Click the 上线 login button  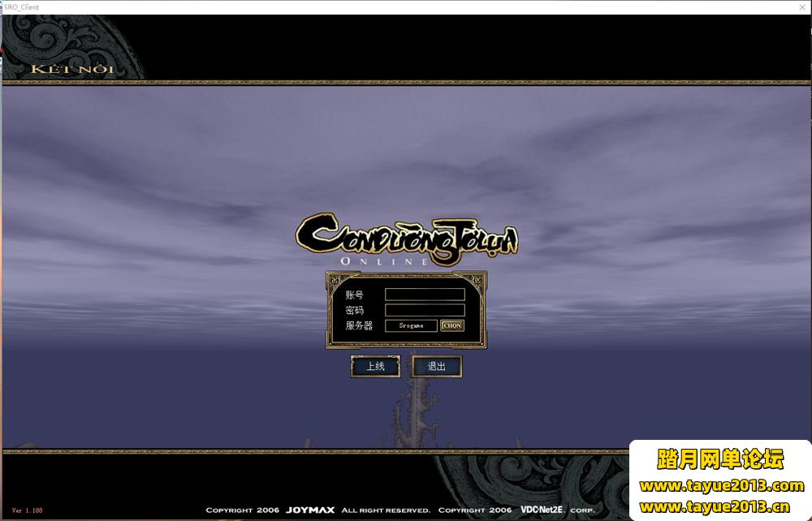pyautogui.click(x=375, y=366)
